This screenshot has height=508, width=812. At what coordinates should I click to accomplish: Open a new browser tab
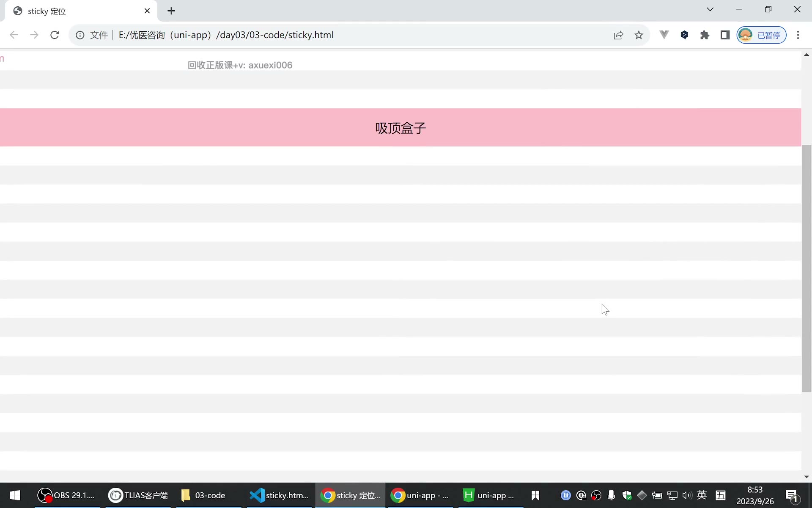[171, 11]
